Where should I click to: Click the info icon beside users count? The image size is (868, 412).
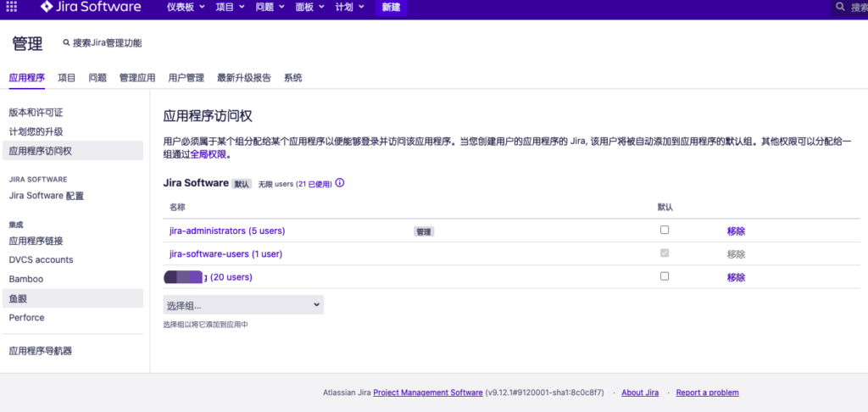coord(340,183)
